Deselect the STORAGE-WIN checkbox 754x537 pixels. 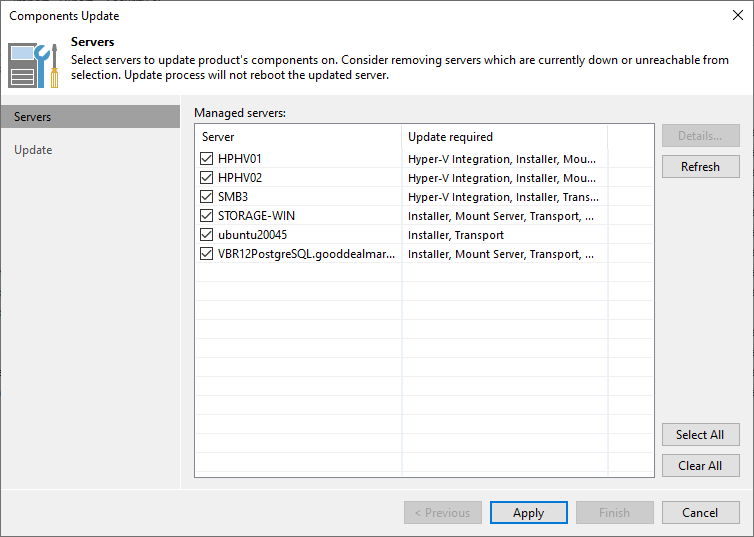(207, 216)
